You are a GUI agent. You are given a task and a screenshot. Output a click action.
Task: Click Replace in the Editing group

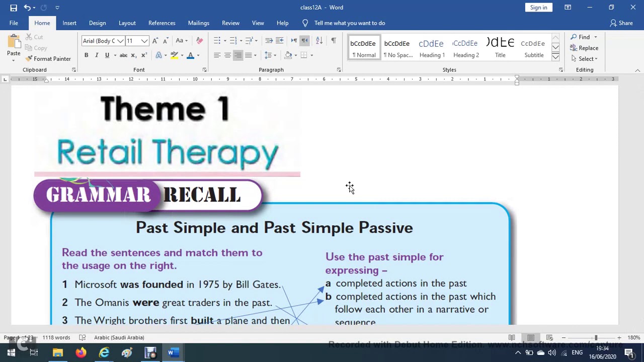584,48
